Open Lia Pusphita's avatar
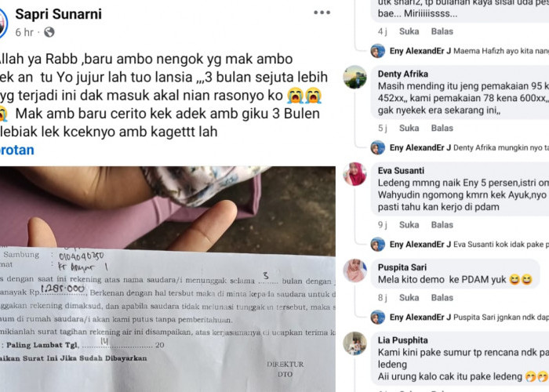The height and width of the screenshot is (392, 549). point(355,343)
